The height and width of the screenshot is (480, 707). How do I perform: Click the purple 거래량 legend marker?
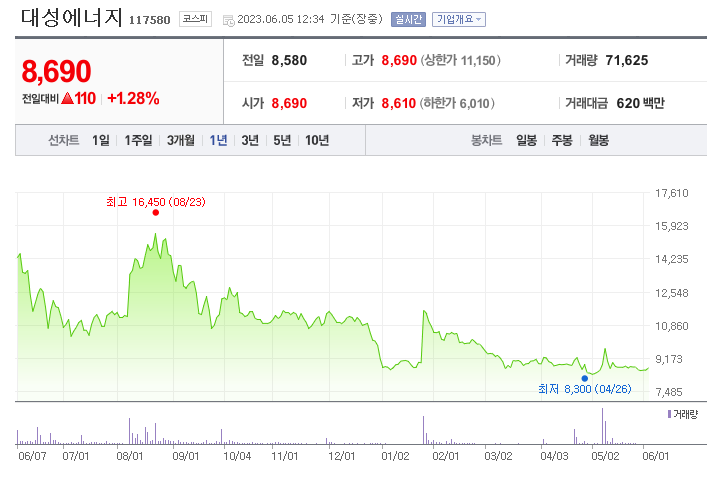670,414
